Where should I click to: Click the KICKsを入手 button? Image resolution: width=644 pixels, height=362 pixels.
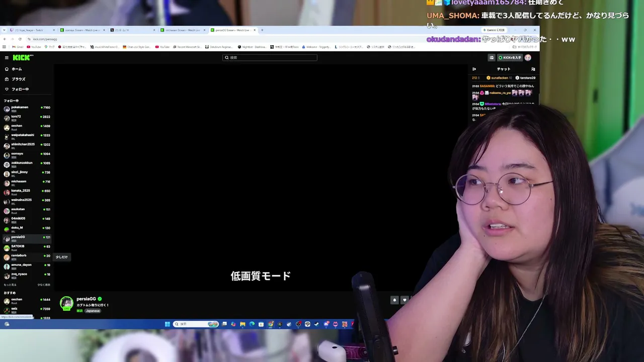coord(510,58)
